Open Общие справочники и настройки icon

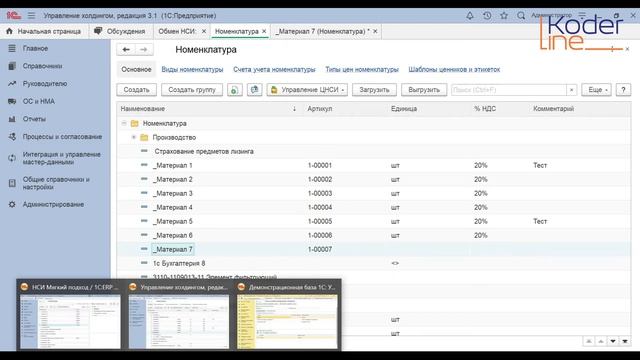point(12,183)
